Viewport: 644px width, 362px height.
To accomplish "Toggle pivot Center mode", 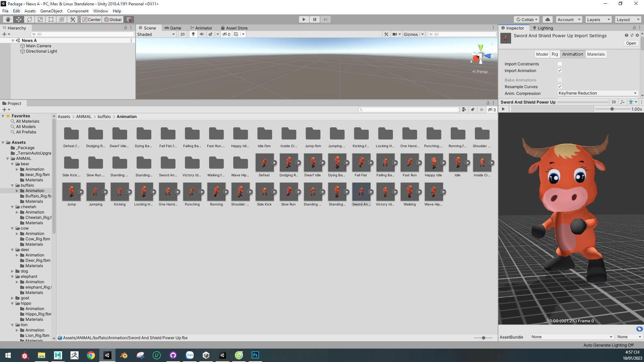I will point(91,19).
